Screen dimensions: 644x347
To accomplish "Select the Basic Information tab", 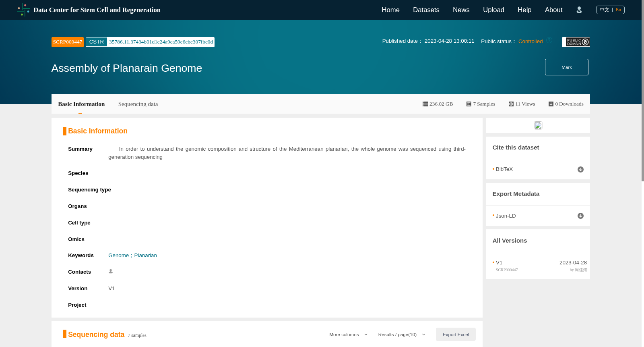I will pyautogui.click(x=81, y=104).
